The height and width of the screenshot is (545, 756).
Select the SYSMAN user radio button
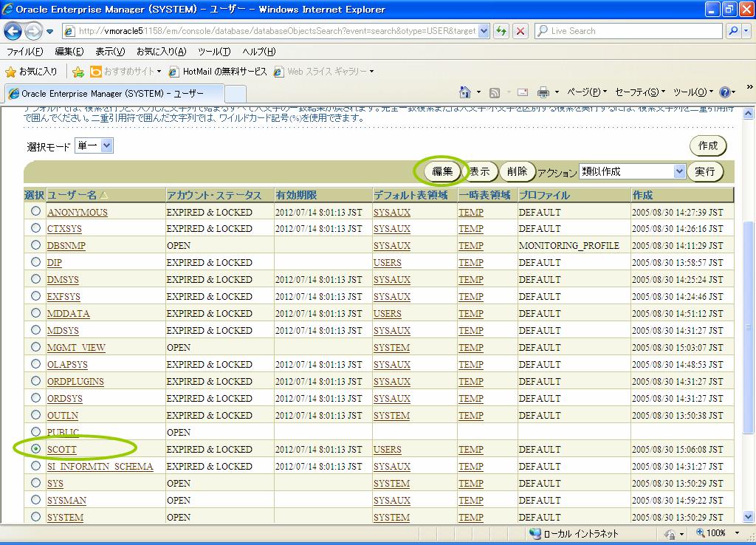35,499
